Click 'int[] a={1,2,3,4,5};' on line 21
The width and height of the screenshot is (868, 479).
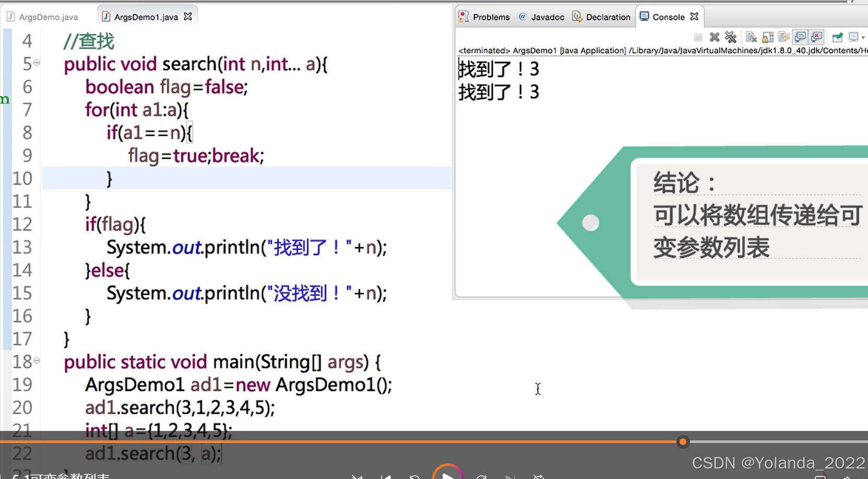point(159,430)
